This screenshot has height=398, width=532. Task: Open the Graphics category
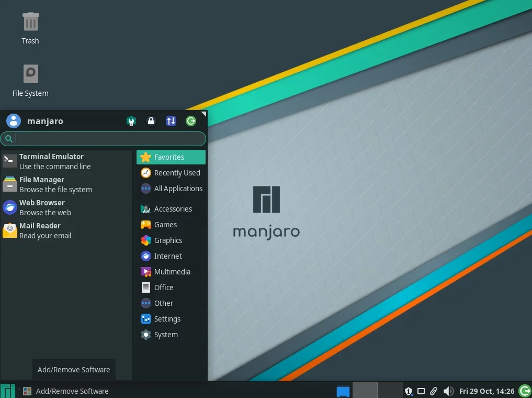(x=171, y=240)
